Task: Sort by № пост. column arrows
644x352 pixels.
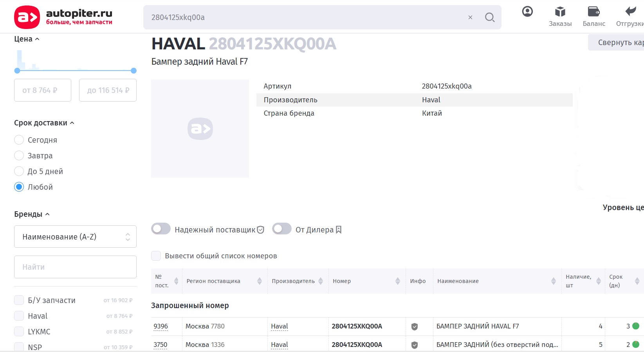Action: 176,281
